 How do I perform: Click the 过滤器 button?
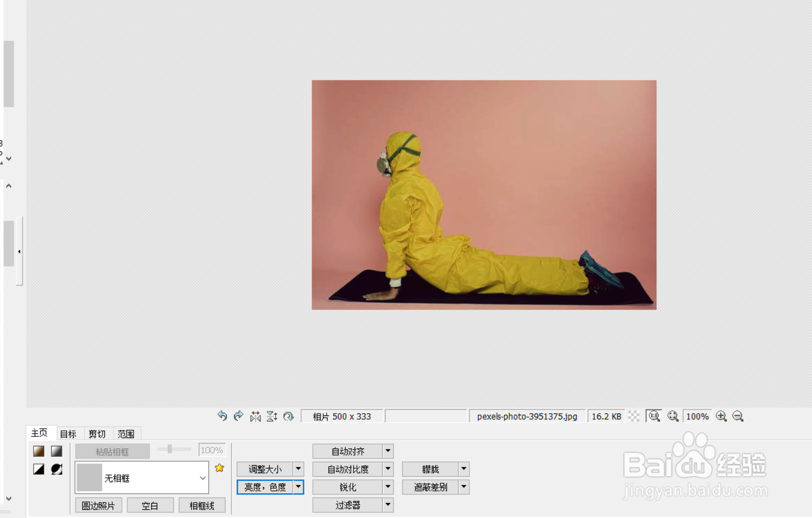(x=348, y=505)
